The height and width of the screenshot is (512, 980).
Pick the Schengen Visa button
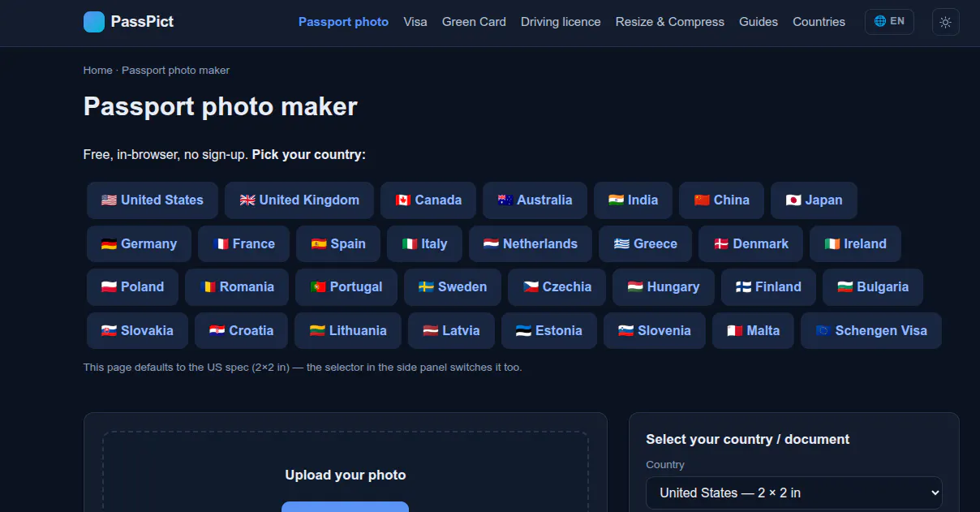(x=871, y=331)
